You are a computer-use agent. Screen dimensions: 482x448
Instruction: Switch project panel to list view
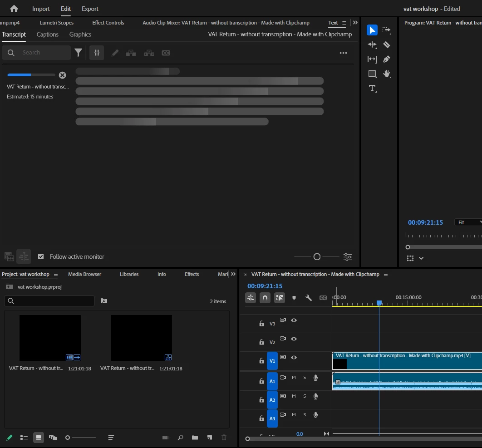[x=24, y=437]
